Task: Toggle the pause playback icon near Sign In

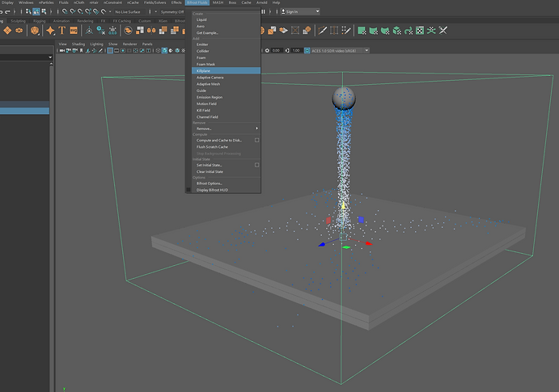Action: [x=263, y=12]
